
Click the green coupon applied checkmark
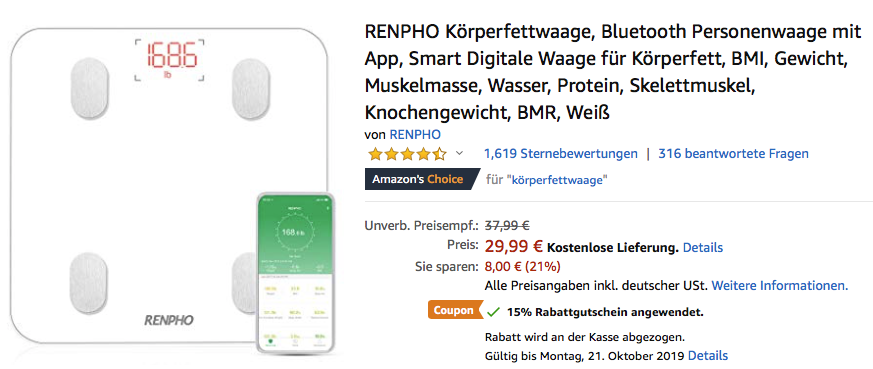[x=493, y=312]
